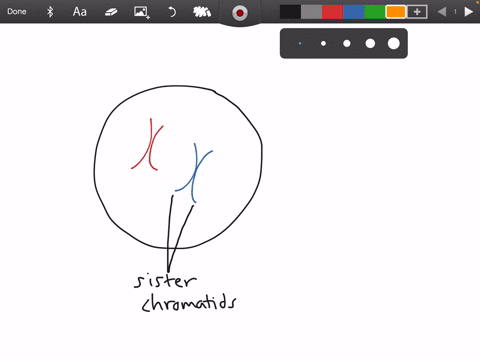
Task: Choose the red pen color
Action: (332, 12)
